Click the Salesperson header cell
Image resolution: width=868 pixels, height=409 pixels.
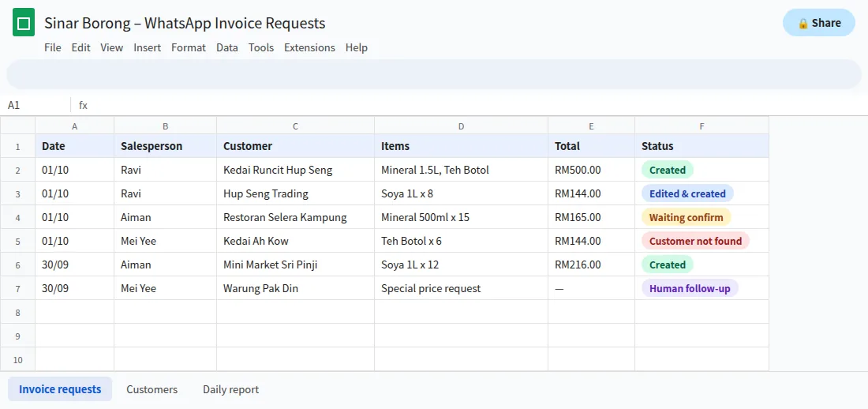tap(166, 146)
